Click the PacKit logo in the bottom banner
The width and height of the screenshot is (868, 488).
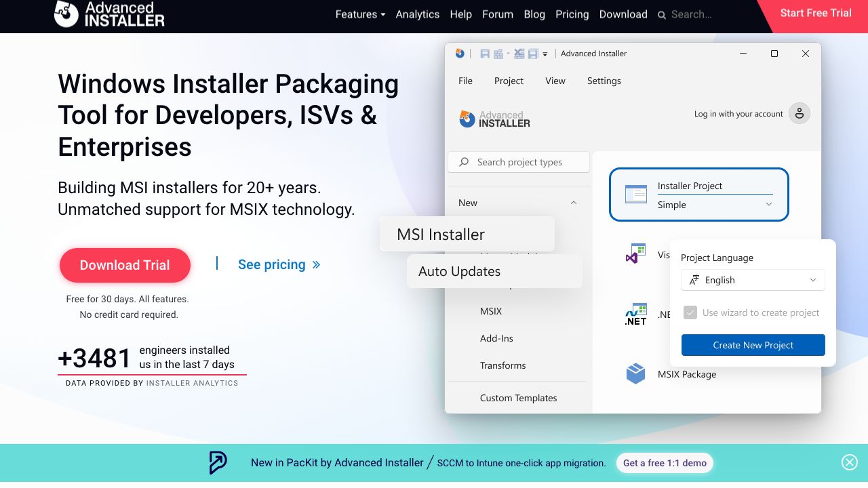click(218, 463)
